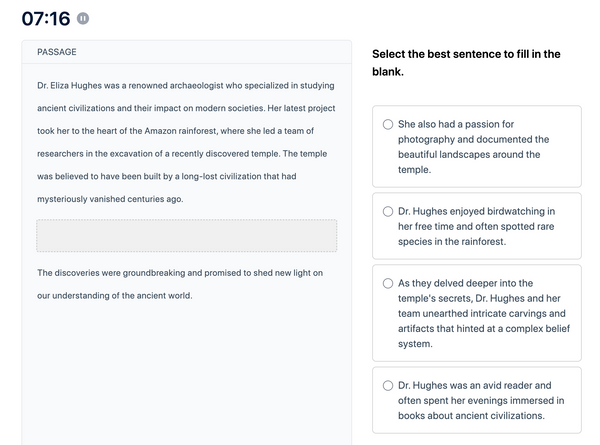Pause the countdown timer

(x=83, y=18)
